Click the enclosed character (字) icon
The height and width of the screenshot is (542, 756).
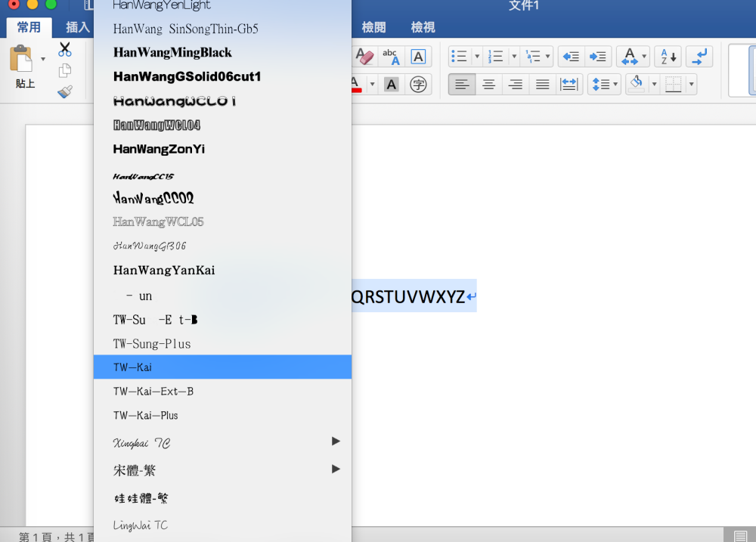click(x=418, y=85)
